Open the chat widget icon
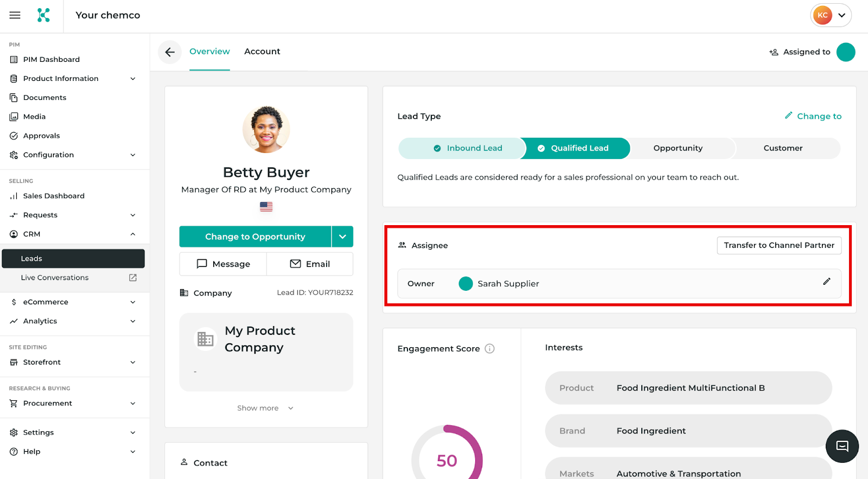868x479 pixels. pos(842,446)
